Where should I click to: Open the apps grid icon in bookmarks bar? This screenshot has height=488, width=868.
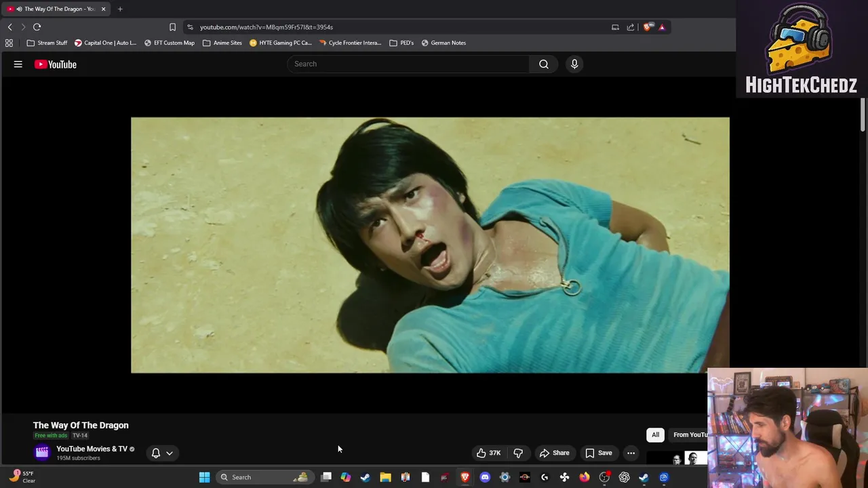click(x=9, y=43)
